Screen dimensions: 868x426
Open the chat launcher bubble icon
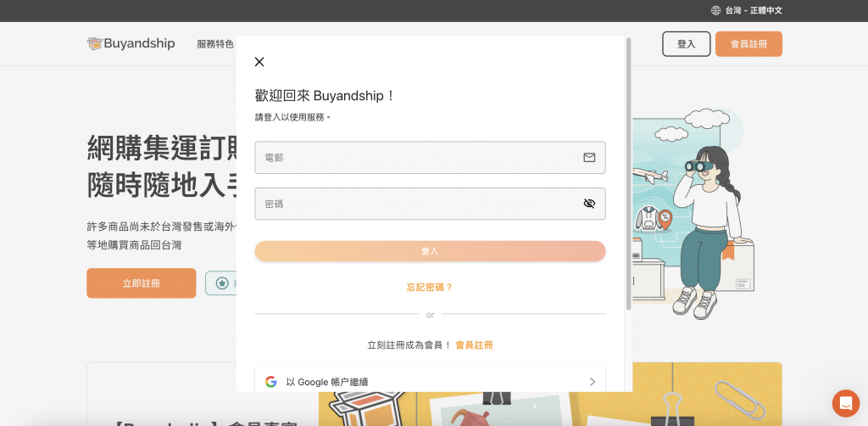pos(845,403)
